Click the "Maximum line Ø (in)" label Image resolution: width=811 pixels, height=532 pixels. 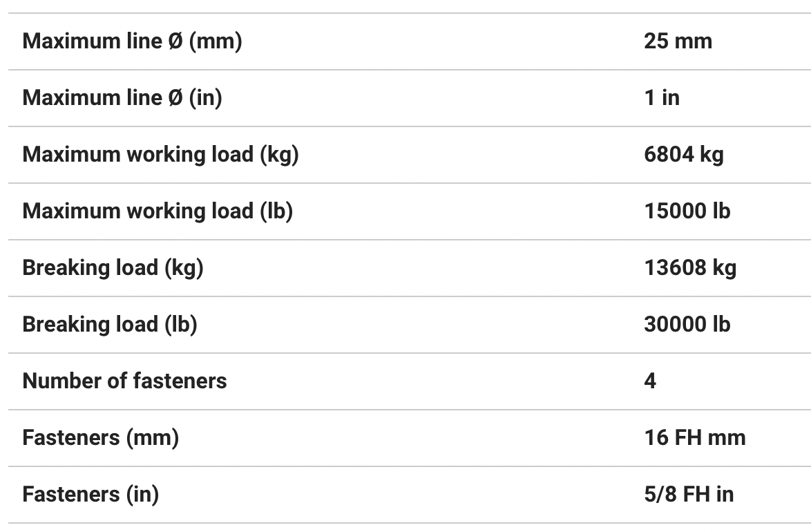122,98
